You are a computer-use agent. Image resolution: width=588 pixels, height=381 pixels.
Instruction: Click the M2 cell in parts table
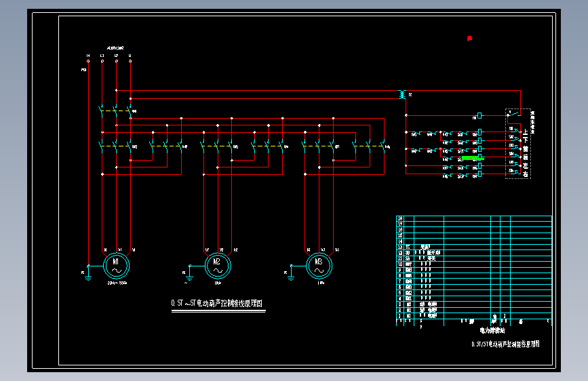[408, 310]
